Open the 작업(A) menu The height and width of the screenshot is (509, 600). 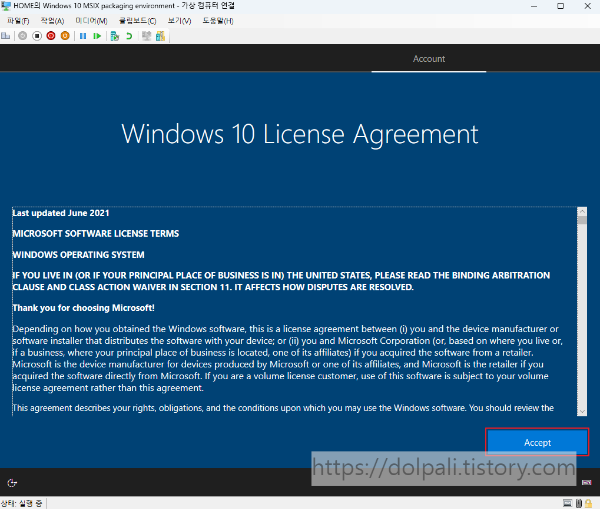52,21
